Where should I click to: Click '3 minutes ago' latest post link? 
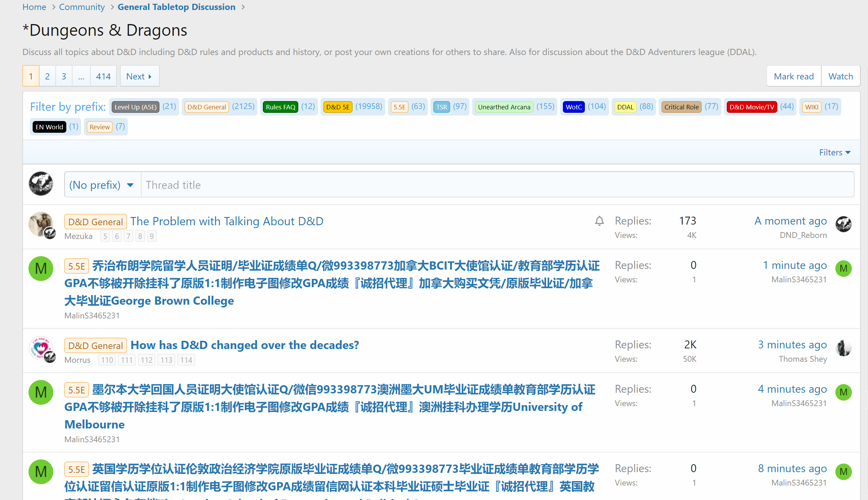pyautogui.click(x=792, y=345)
